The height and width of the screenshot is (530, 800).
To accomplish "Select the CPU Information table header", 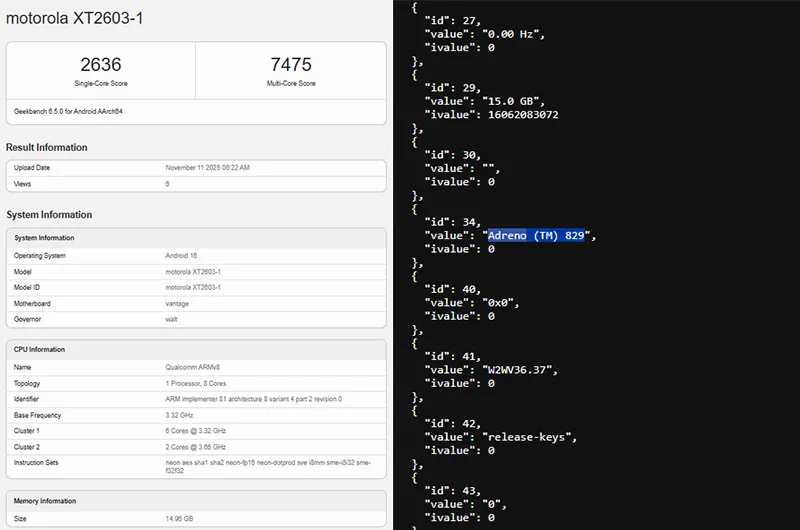I will tap(39, 350).
